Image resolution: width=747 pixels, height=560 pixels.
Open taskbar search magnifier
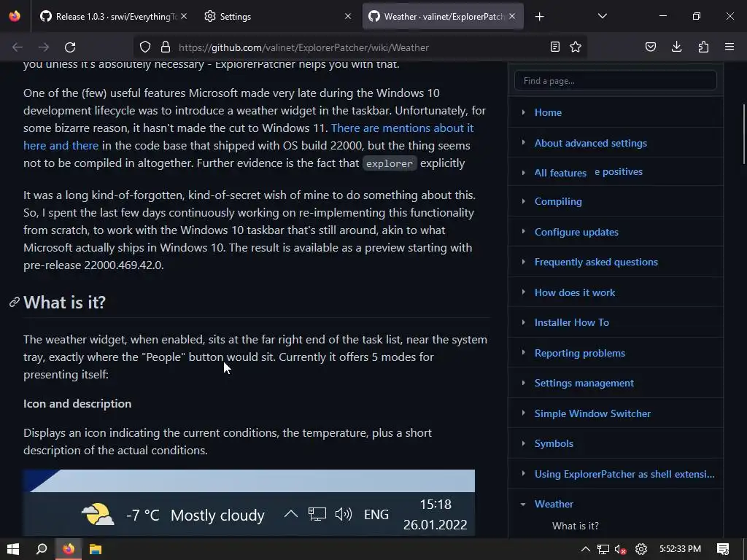(42, 549)
